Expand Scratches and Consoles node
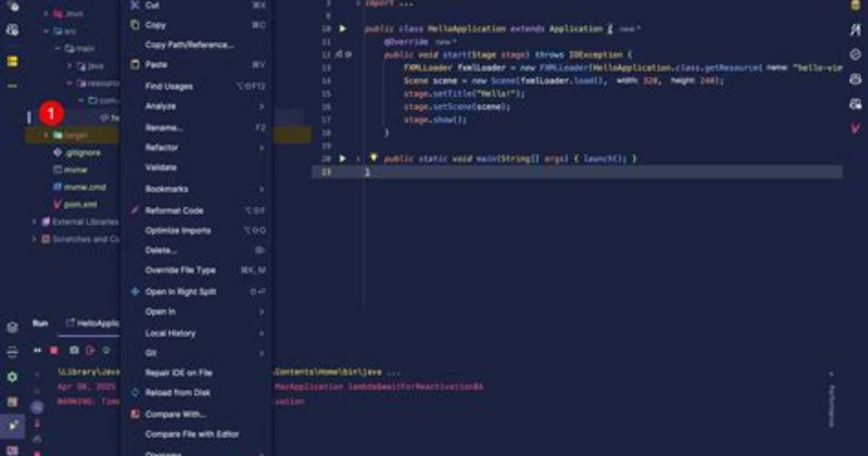This screenshot has height=456, width=868. 34,240
